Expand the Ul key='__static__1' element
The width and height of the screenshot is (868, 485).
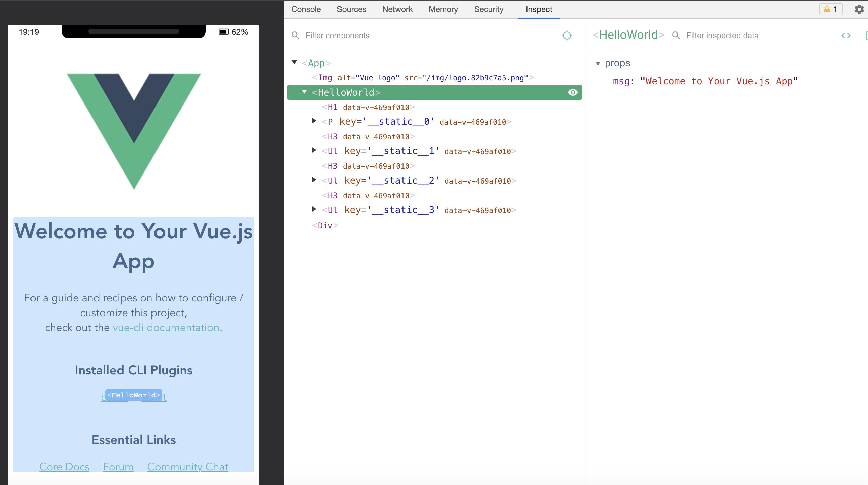coord(314,151)
